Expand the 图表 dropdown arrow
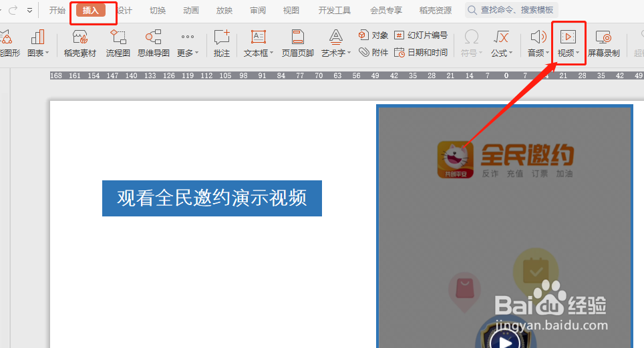This screenshot has height=348, width=644. [47, 53]
